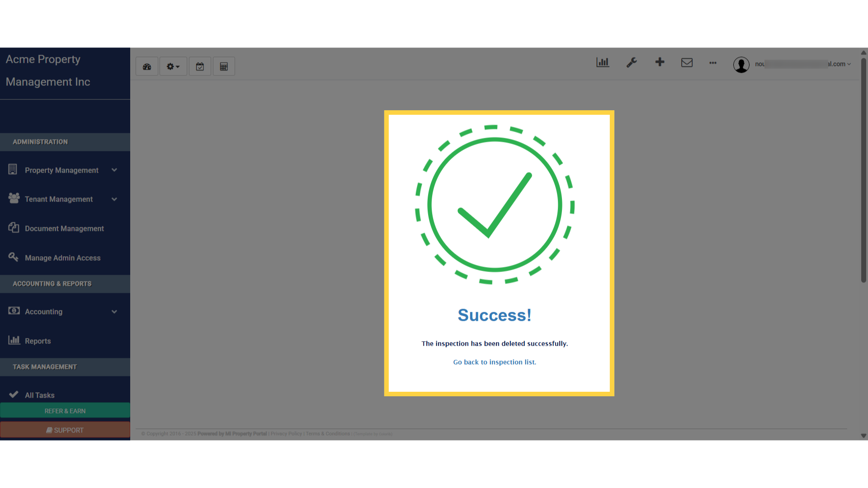Click the dashboard gauge icon
The width and height of the screenshot is (868, 488).
point(147,66)
